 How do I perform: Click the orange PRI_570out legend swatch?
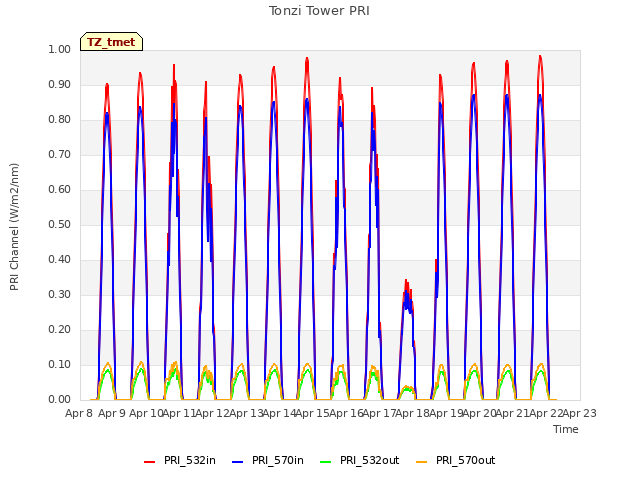[422, 462]
